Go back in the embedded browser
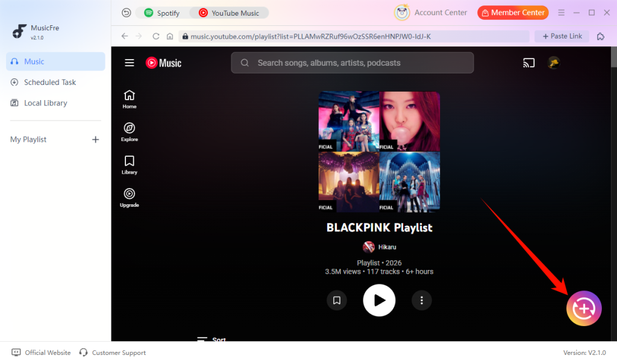Viewport: 617px width, 364px height. (x=125, y=36)
